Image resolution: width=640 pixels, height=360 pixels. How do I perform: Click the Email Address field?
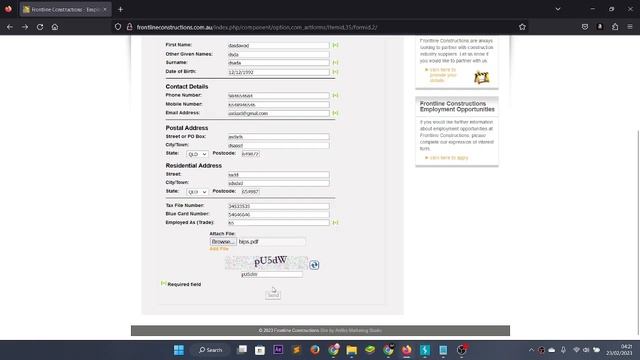[x=278, y=113]
